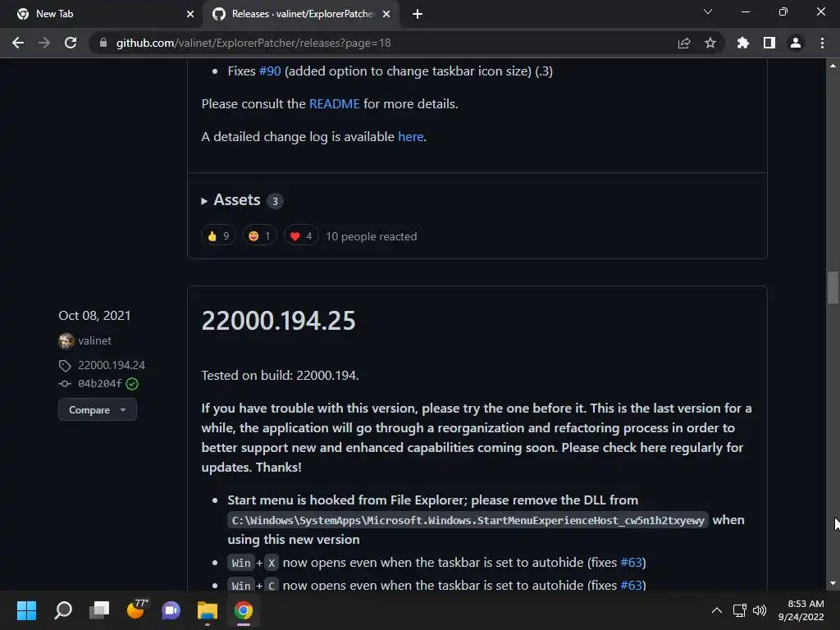React with the smiley emoji

260,236
